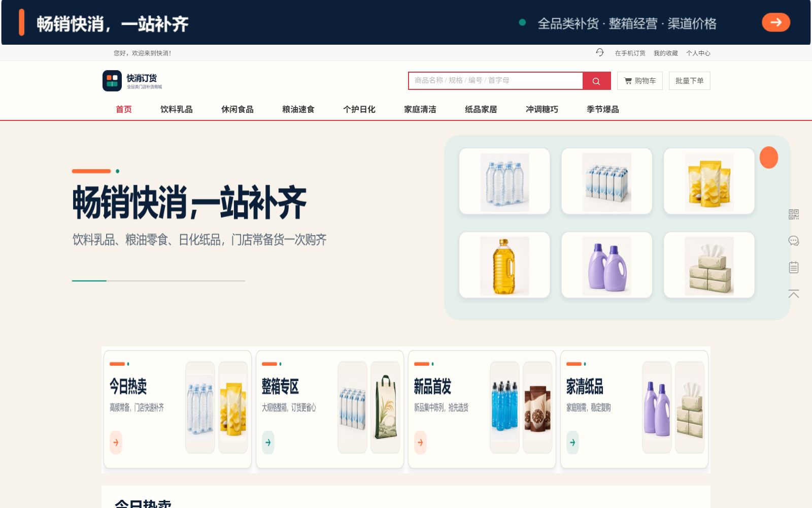Select the 饮料乳品 navigation tab

[177, 109]
